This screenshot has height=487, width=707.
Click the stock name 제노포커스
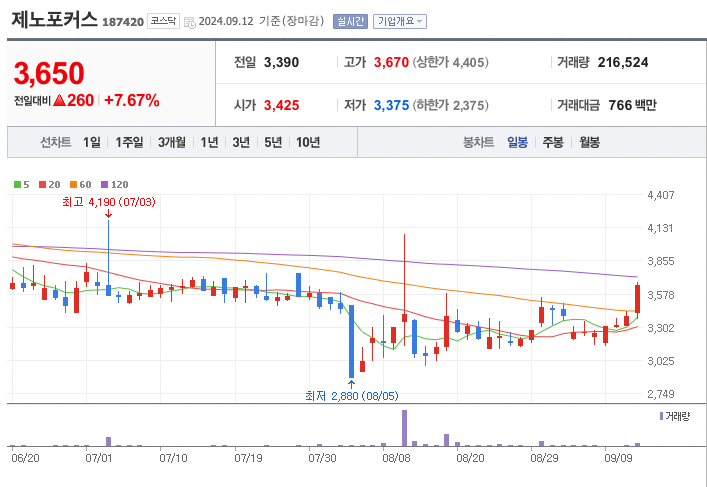tap(54, 20)
